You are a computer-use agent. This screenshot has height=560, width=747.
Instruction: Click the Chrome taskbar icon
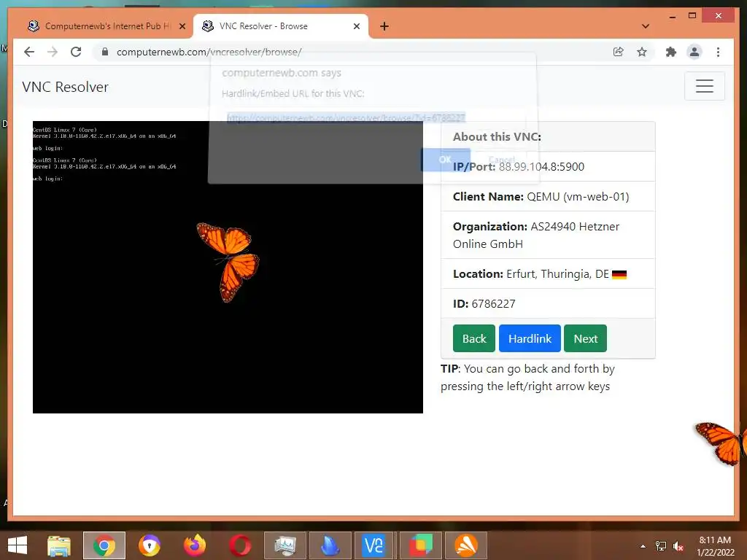tap(104, 545)
